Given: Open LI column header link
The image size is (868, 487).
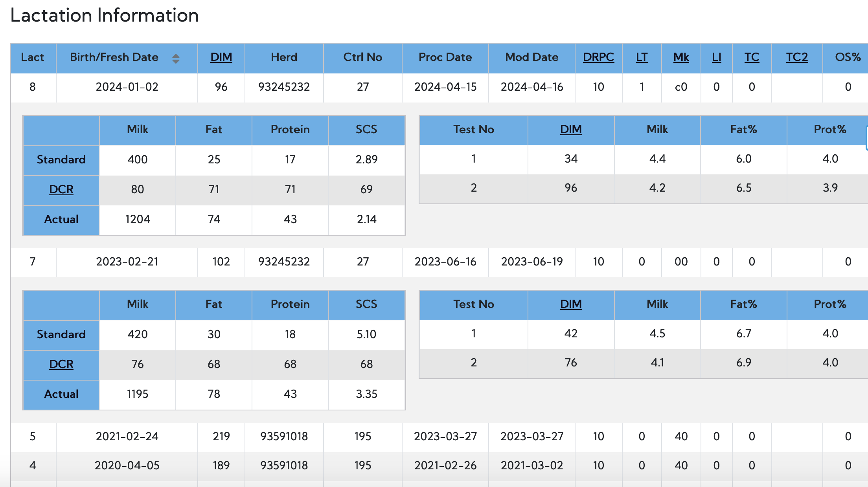Looking at the screenshot, I should [x=716, y=57].
